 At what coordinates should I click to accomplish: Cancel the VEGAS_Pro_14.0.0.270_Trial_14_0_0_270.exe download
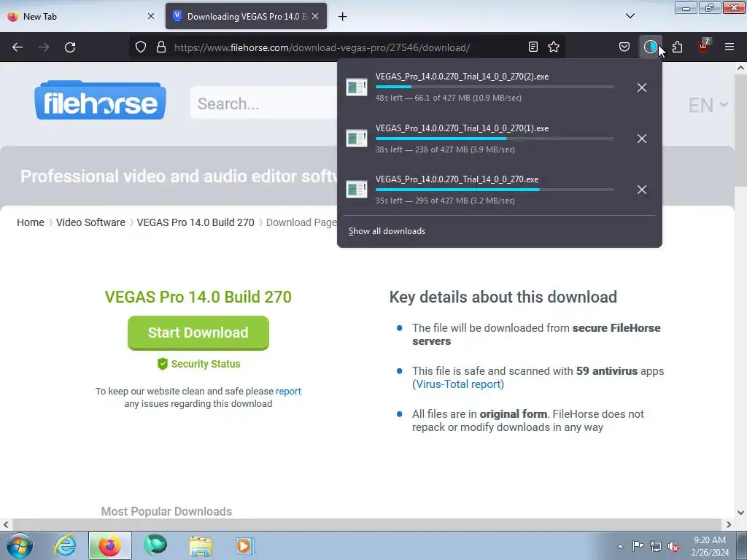(x=642, y=190)
